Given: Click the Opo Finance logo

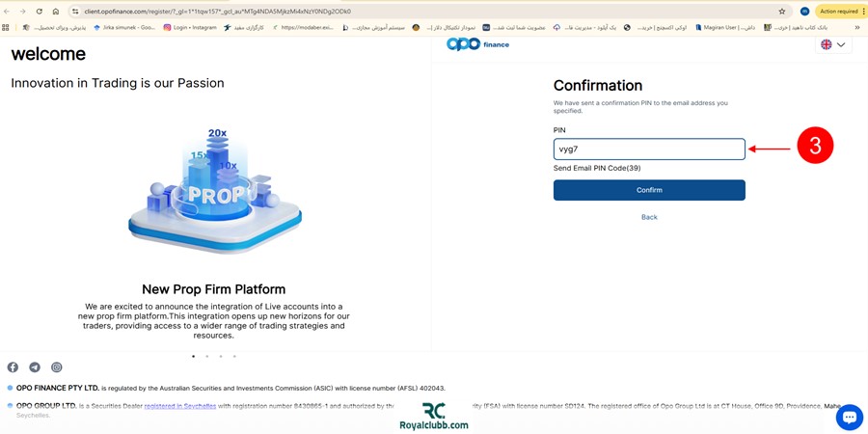Looking at the screenshot, I should (x=478, y=44).
